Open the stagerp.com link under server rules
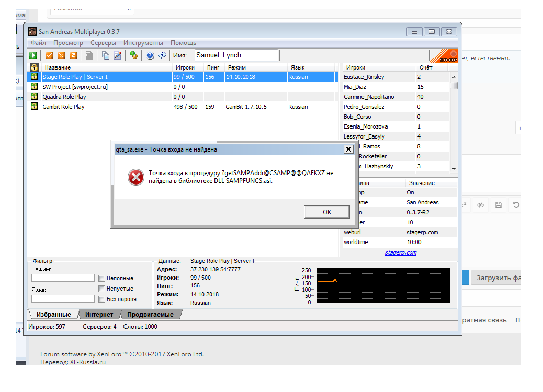 [x=401, y=252]
